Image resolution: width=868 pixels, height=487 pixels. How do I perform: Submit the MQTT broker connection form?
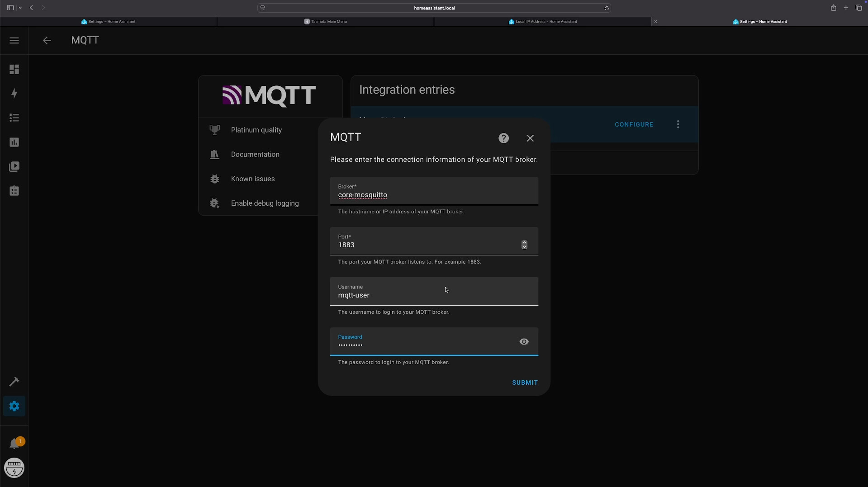coord(524,382)
